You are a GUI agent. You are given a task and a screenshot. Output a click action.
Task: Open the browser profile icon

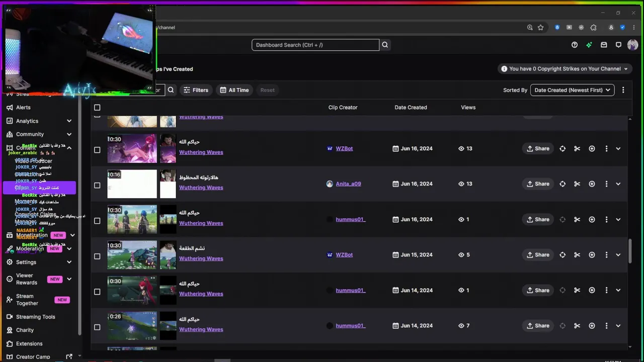coord(611,28)
